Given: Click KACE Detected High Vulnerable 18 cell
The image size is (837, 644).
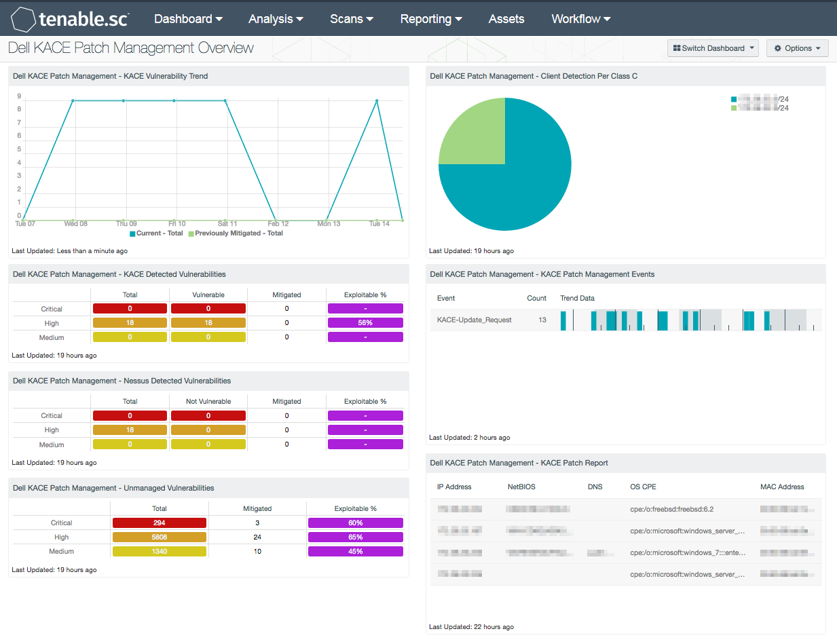Looking at the screenshot, I should pyautogui.click(x=208, y=323).
